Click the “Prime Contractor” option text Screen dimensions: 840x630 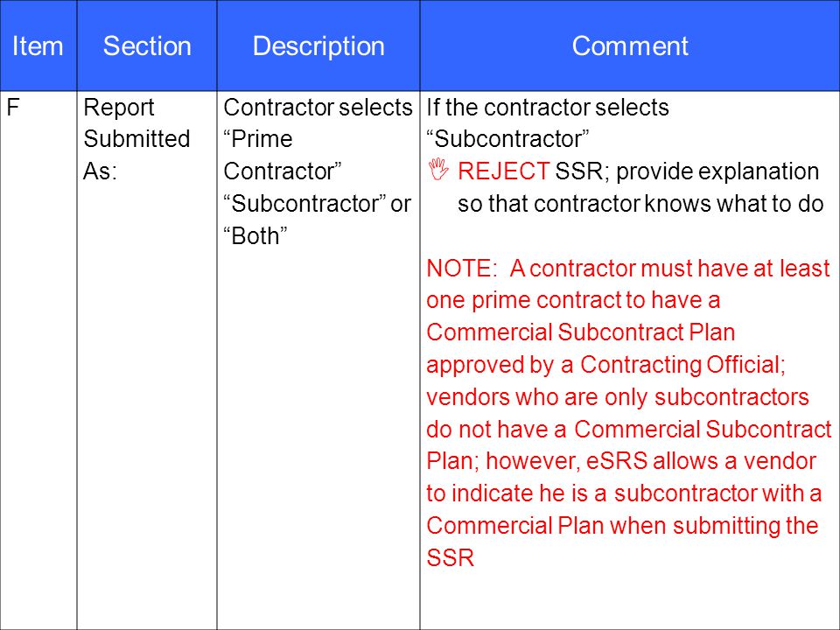tap(283, 156)
